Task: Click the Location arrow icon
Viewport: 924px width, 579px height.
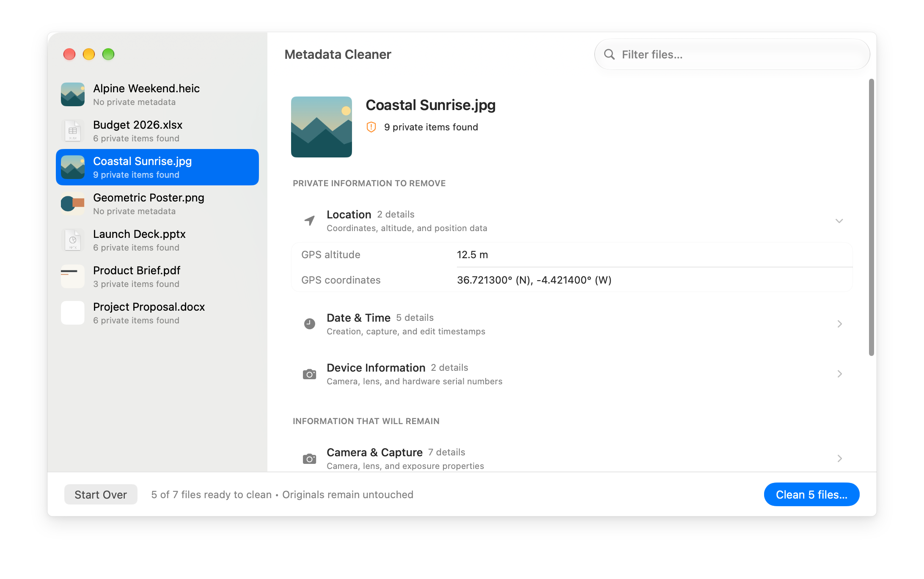Action: tap(310, 221)
